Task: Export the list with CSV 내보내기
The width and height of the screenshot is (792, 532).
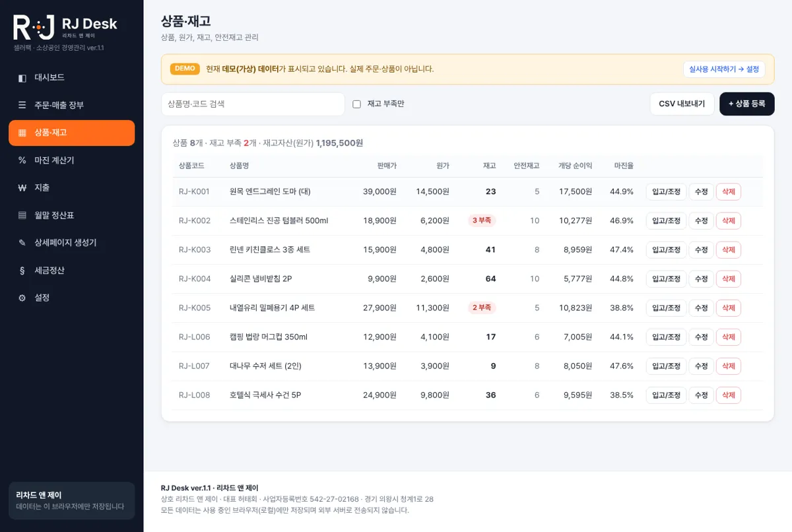Action: pyautogui.click(x=682, y=104)
